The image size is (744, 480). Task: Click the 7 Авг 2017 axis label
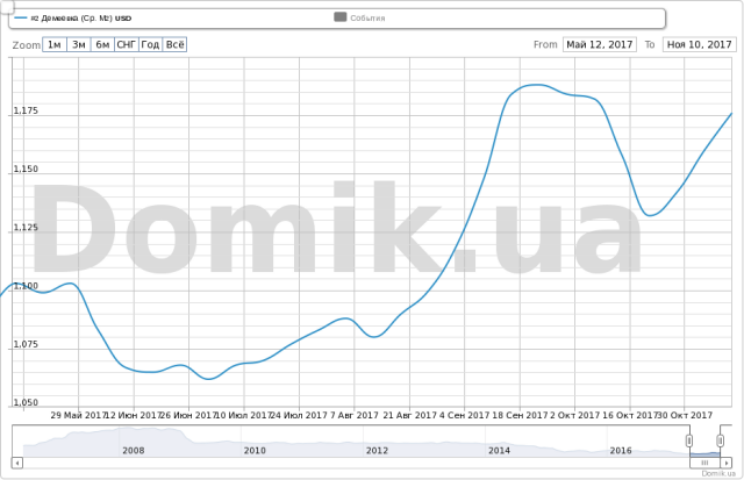(x=354, y=415)
